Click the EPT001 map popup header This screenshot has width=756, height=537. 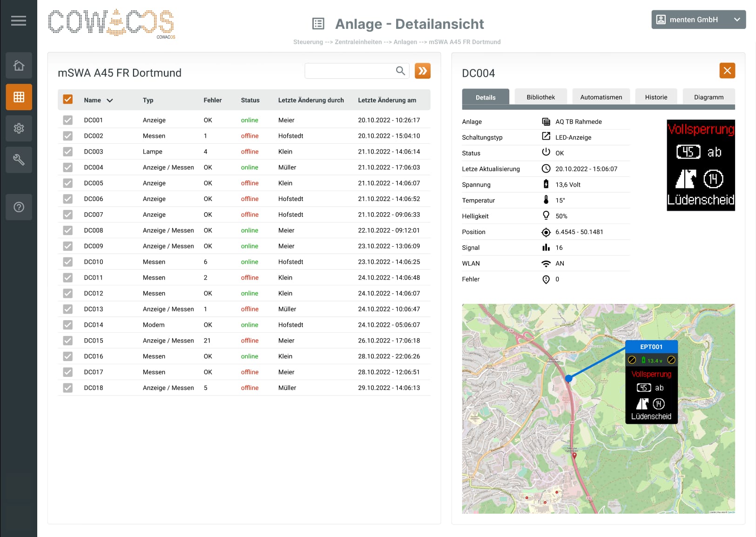click(x=651, y=347)
